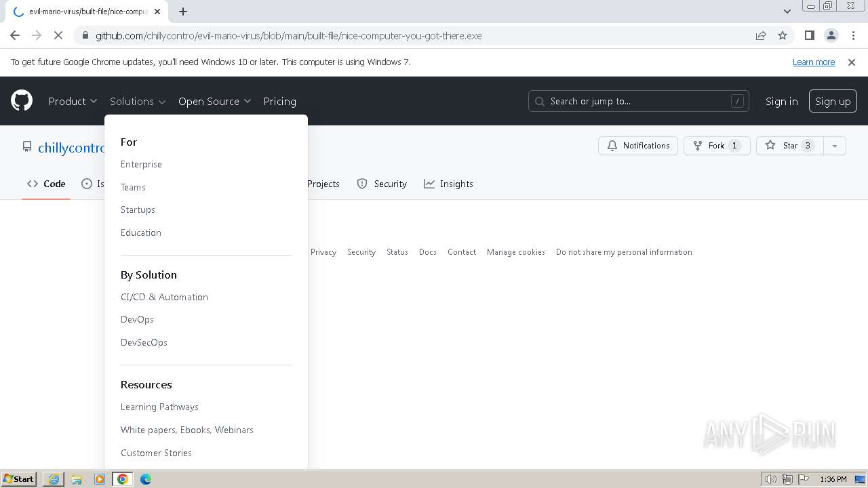Click the address bar URL
The width and height of the screenshot is (868, 488).
[288, 35]
